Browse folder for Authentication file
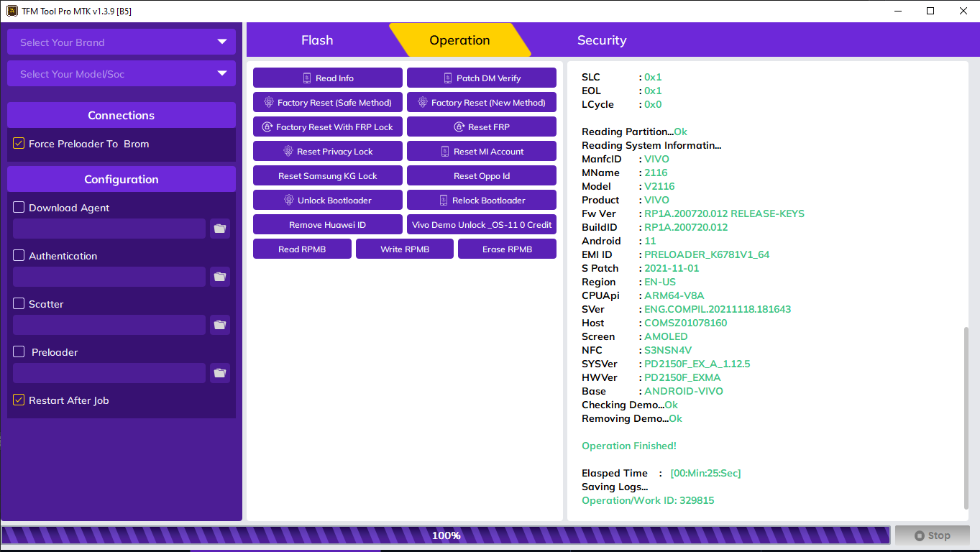 click(x=220, y=277)
